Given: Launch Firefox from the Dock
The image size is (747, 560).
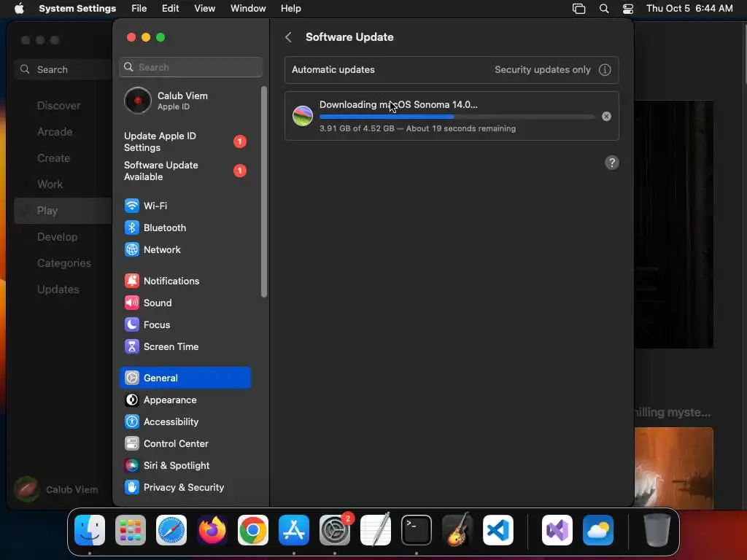Looking at the screenshot, I should pos(212,530).
